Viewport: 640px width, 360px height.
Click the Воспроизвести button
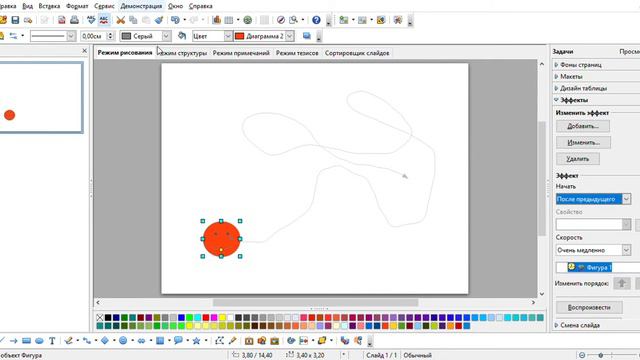[589, 307]
